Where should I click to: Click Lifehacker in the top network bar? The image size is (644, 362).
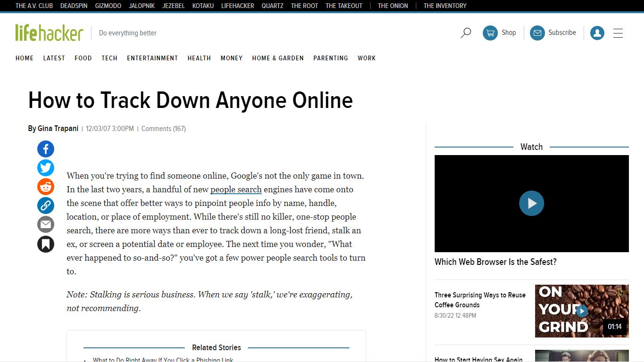coord(238,6)
